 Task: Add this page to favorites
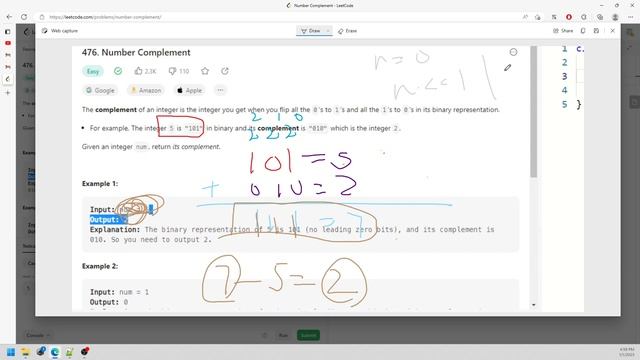coord(538,17)
